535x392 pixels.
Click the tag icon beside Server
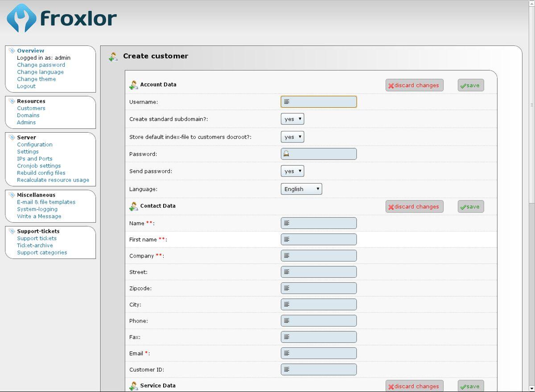(12, 137)
